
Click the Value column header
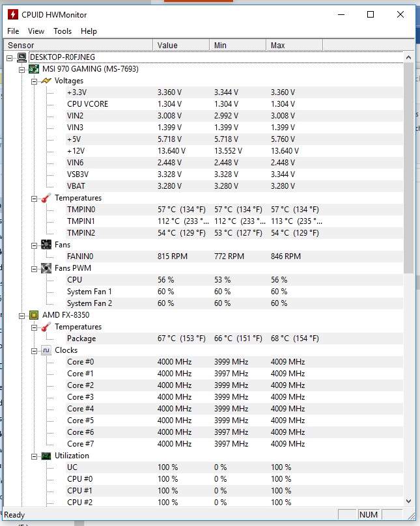181,45
